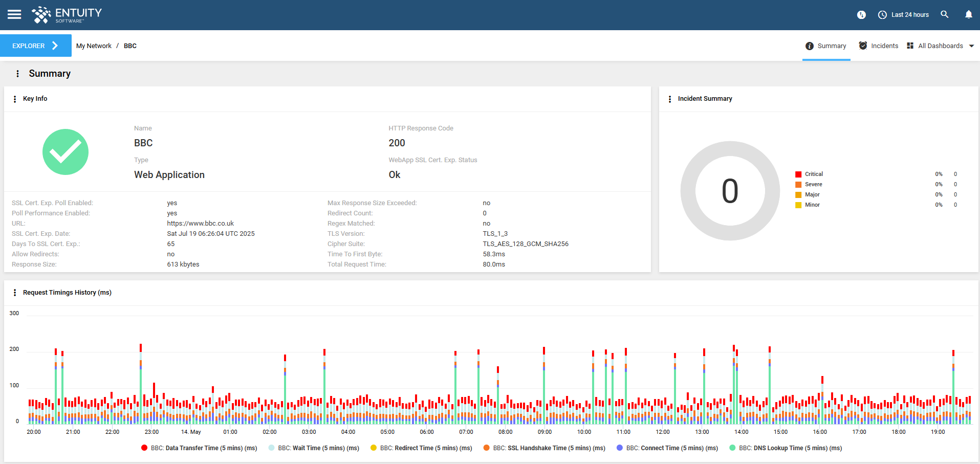The height and width of the screenshot is (464, 980).
Task: Open the All Dashboards menu
Action: [940, 46]
